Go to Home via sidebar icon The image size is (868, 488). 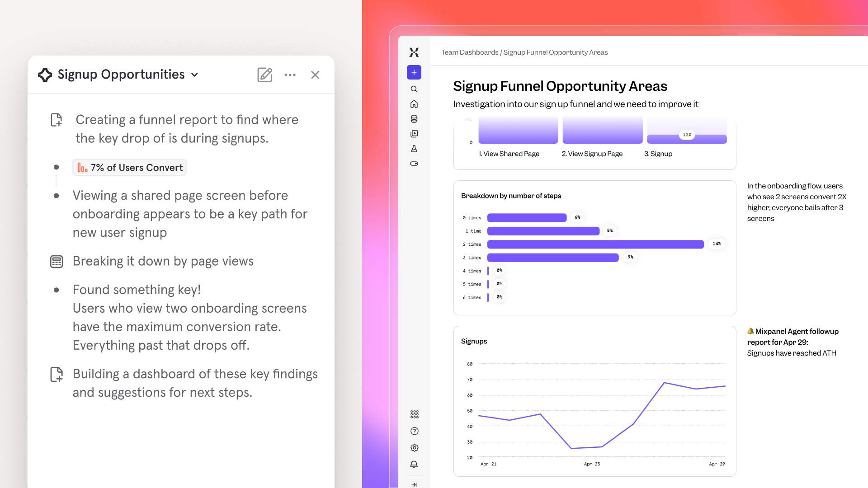tap(414, 104)
